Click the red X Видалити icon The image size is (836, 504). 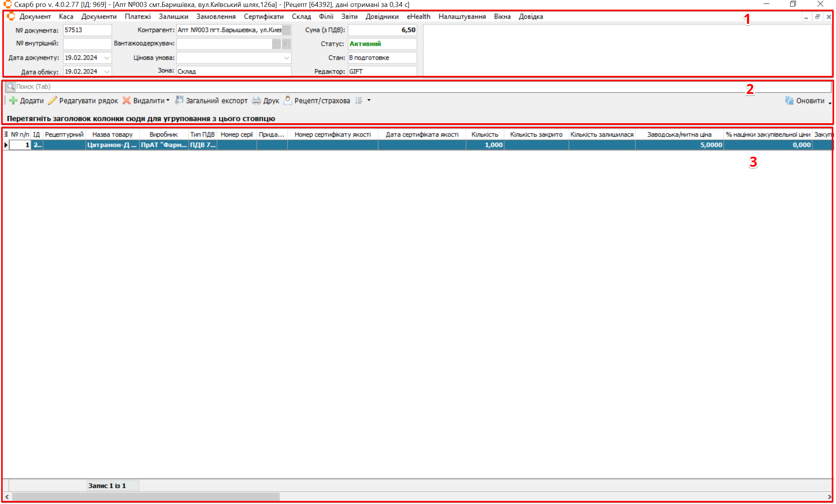tap(126, 101)
